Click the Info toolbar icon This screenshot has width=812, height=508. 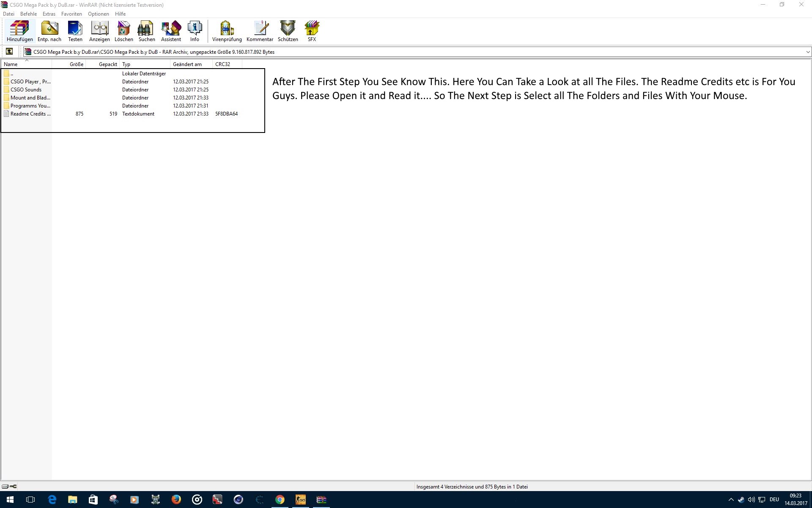(195, 31)
